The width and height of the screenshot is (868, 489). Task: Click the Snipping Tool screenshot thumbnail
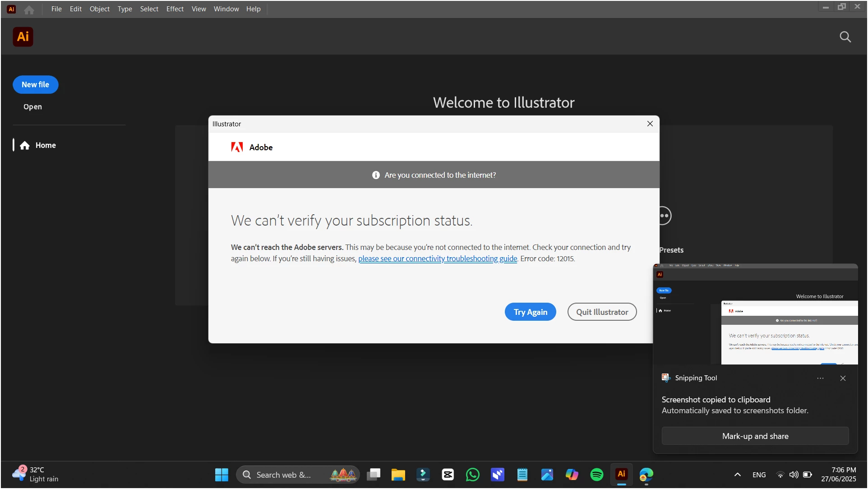coord(755,314)
